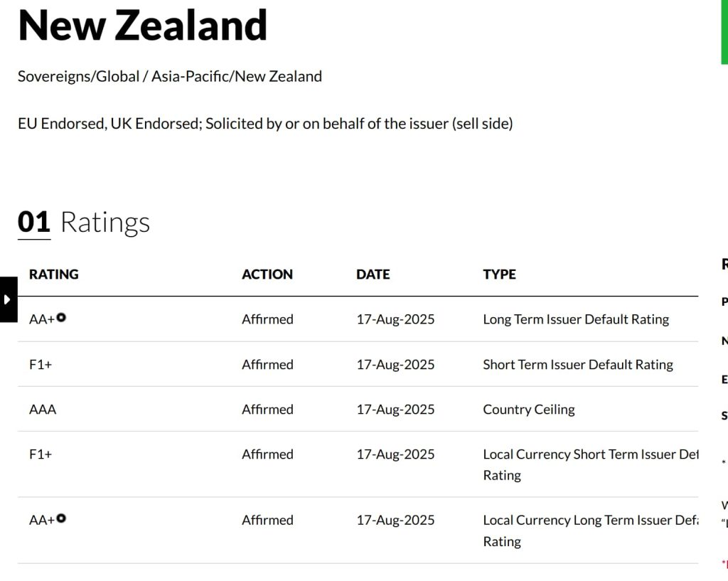The width and height of the screenshot is (728, 581).
Task: Click the date in the Country Ceiling row
Action: pos(395,410)
